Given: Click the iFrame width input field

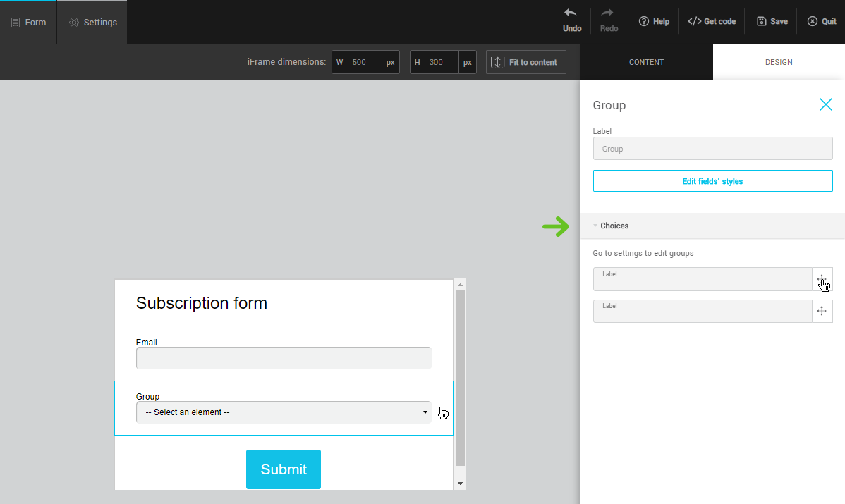Looking at the screenshot, I should (x=365, y=62).
